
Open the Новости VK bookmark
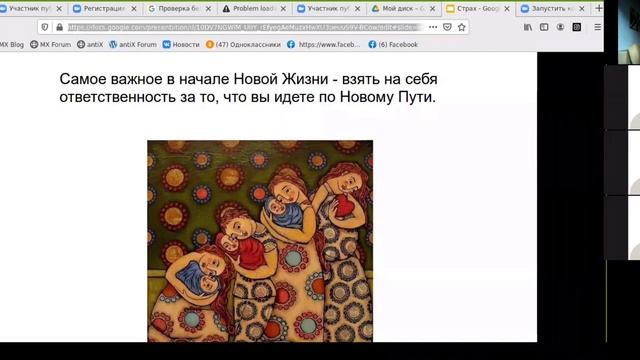pyautogui.click(x=181, y=44)
